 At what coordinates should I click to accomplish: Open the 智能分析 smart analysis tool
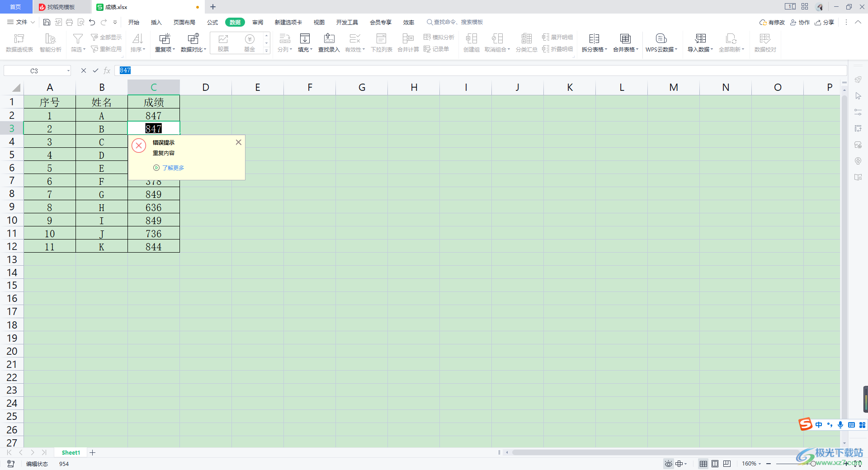coord(51,43)
